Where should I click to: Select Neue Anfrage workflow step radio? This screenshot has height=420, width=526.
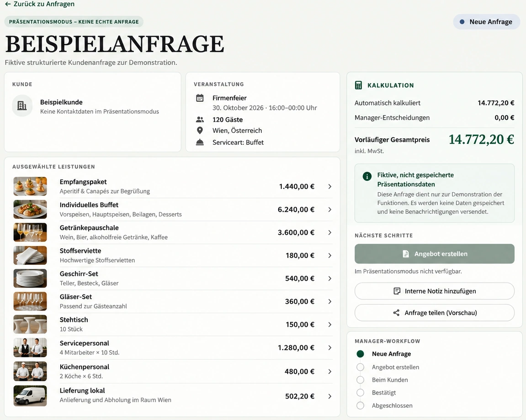(360, 354)
